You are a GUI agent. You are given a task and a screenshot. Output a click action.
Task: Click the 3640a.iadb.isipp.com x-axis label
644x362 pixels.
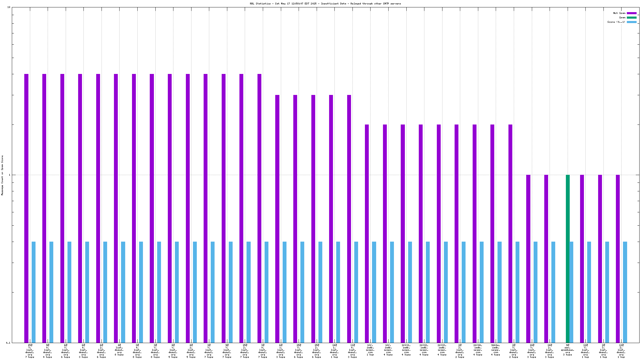(x=496, y=350)
